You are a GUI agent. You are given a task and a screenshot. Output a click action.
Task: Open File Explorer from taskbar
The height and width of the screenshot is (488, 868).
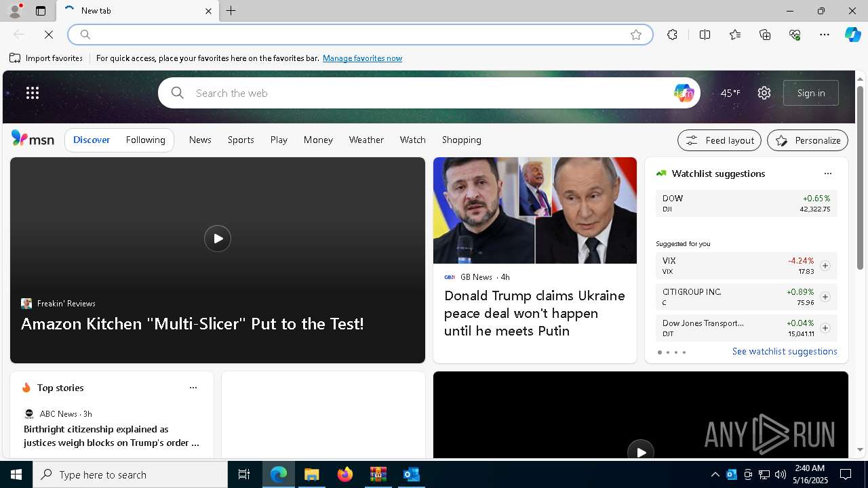(312, 474)
